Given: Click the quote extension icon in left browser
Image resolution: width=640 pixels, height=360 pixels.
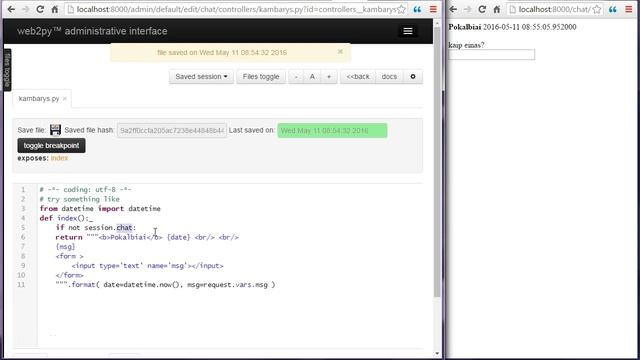Looking at the screenshot, I should [x=417, y=9].
